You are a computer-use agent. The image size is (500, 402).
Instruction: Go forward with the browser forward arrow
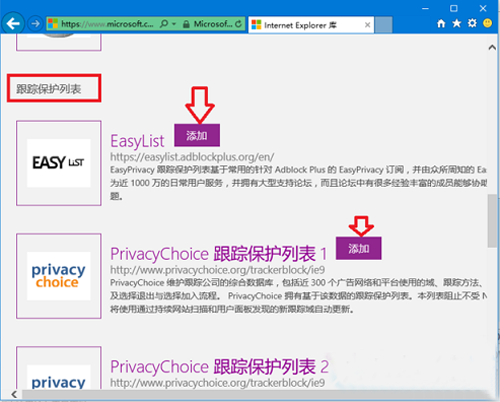[x=35, y=24]
